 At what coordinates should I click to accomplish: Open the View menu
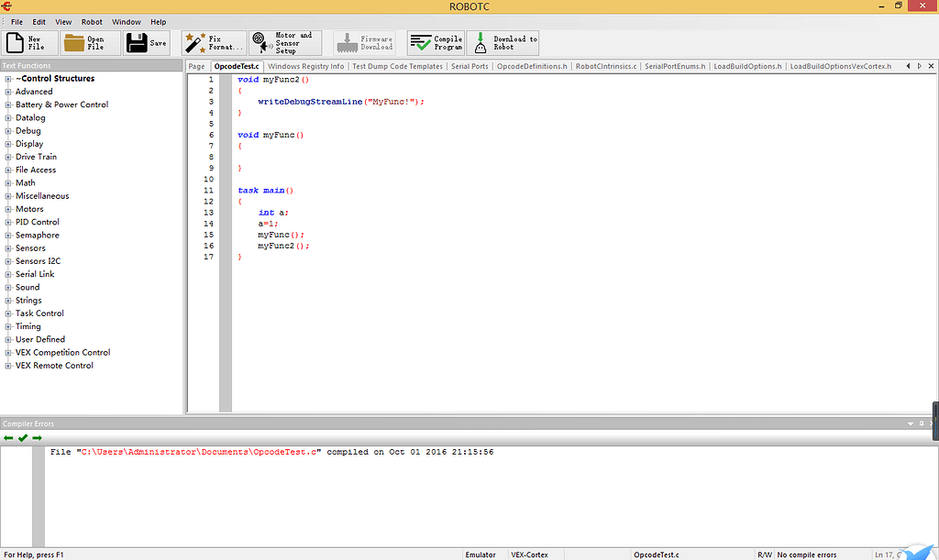tap(63, 22)
